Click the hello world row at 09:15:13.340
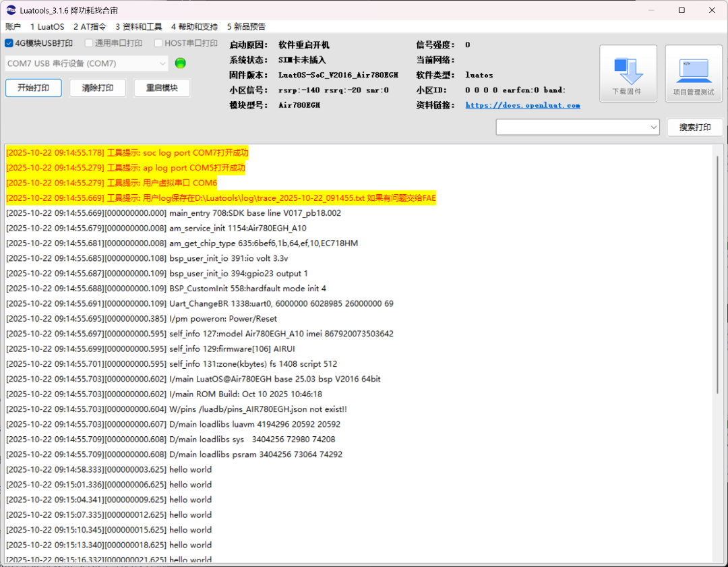The image size is (728, 567). click(109, 545)
